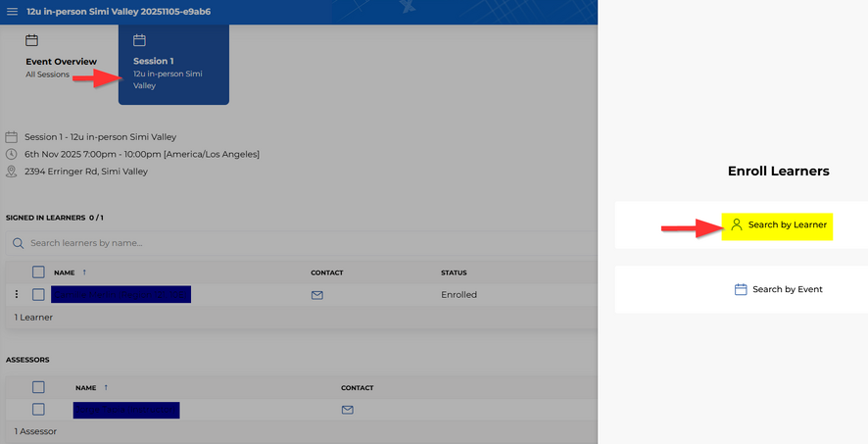Sort assessors by the Name column arrow
This screenshot has width=868, height=444.
[x=105, y=387]
